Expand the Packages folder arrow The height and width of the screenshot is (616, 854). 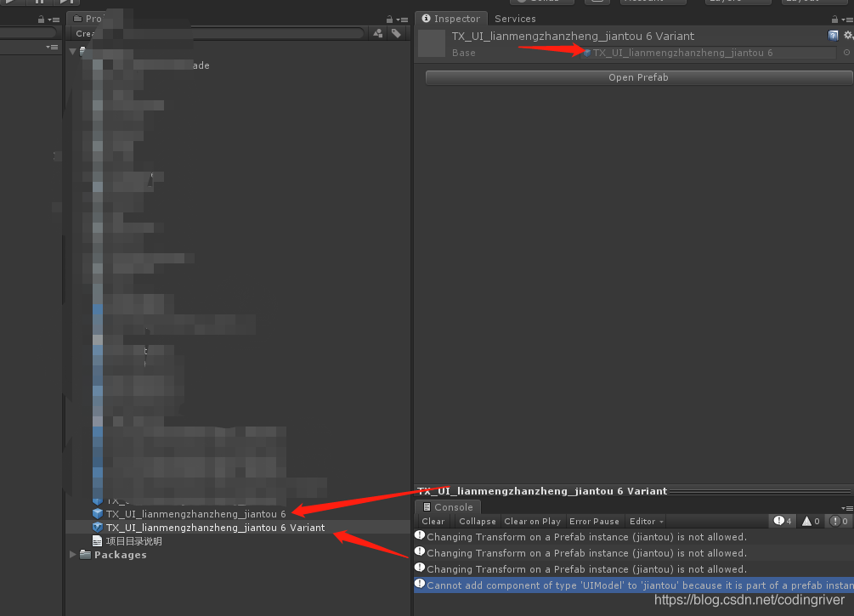pyautogui.click(x=73, y=555)
